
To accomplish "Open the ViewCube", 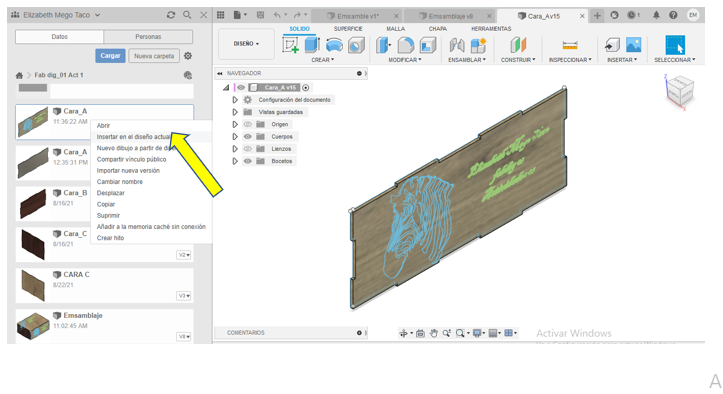I will (680, 91).
